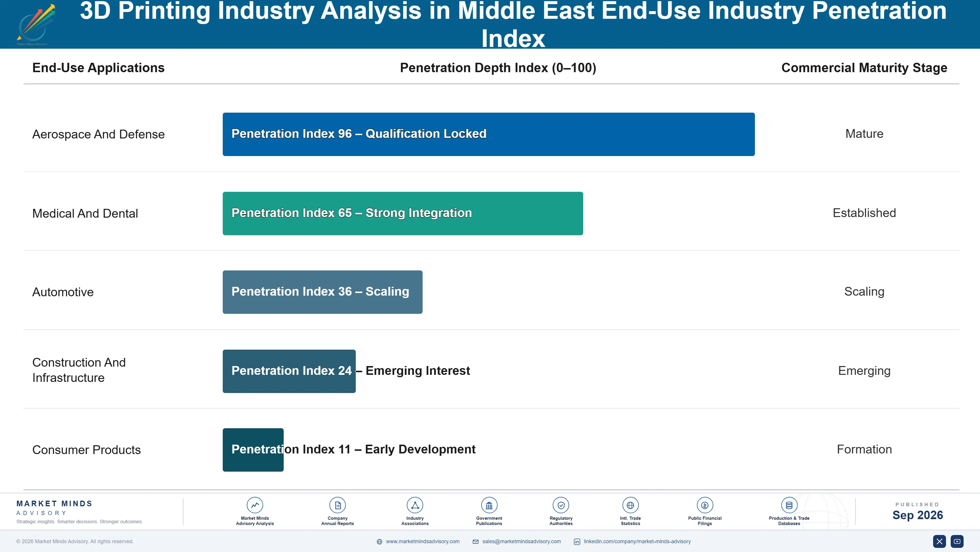Click the Industry Associations network icon
The height and width of the screenshot is (552, 980).
[415, 505]
